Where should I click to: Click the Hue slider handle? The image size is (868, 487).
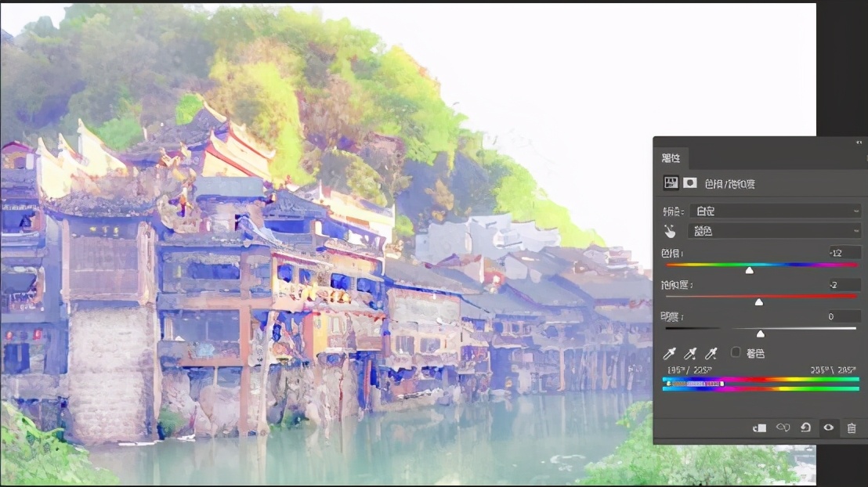pos(750,270)
